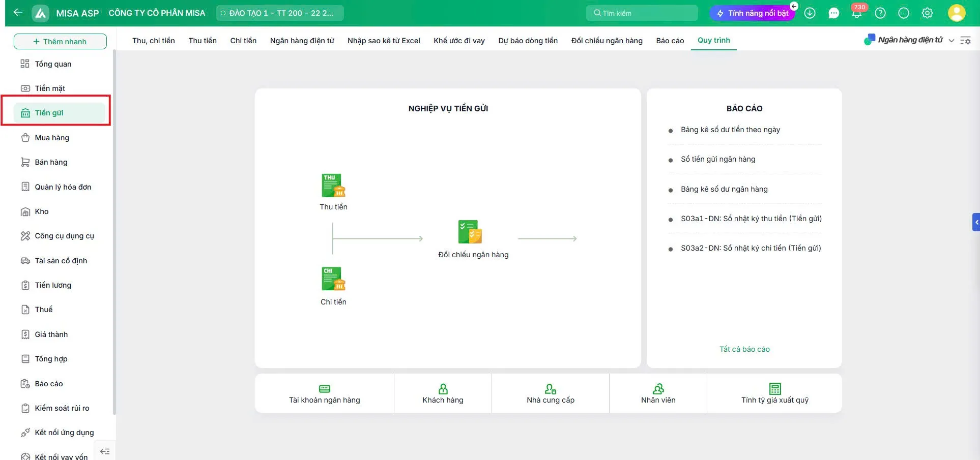Go back using the header arrow
Viewport: 980px width, 460px height.
pos(18,13)
